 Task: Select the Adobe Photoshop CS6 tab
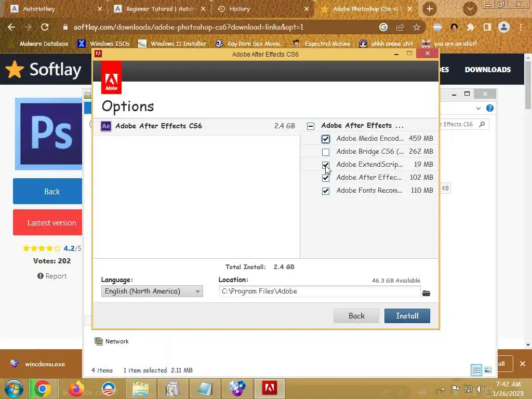366,9
